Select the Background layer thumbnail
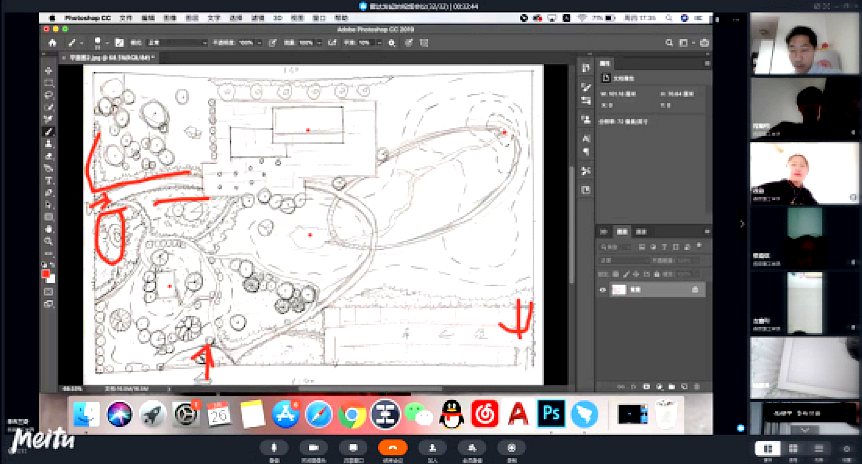 tap(620, 290)
